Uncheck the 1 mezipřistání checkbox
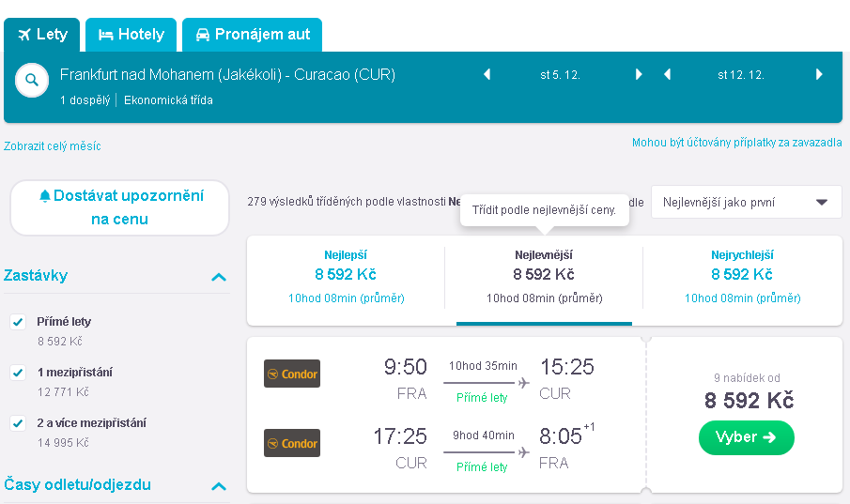850x504 pixels. 18,373
